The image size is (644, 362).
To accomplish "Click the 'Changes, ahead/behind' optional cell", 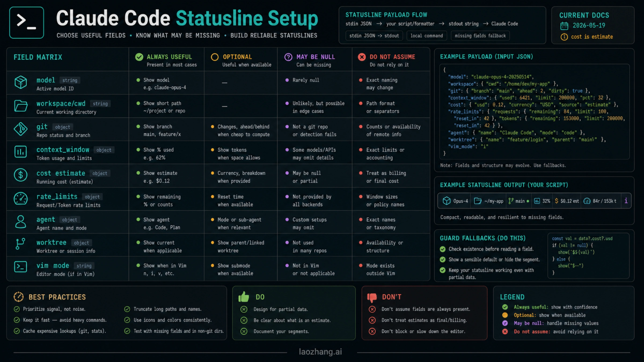I will pyautogui.click(x=241, y=130).
